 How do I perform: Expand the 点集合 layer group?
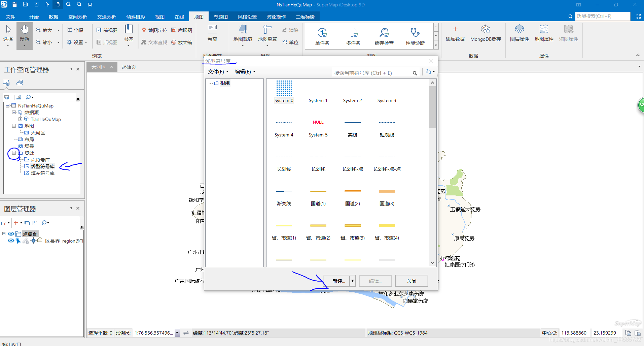click(x=4, y=234)
